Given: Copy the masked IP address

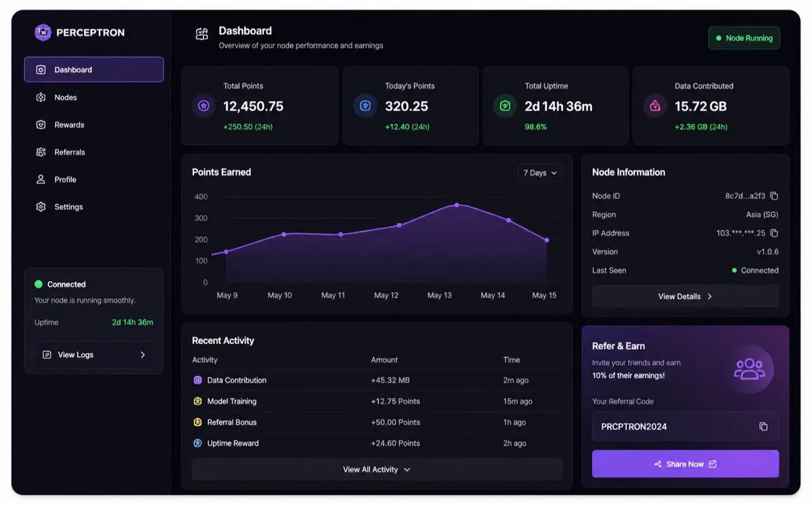Looking at the screenshot, I should 774,234.
